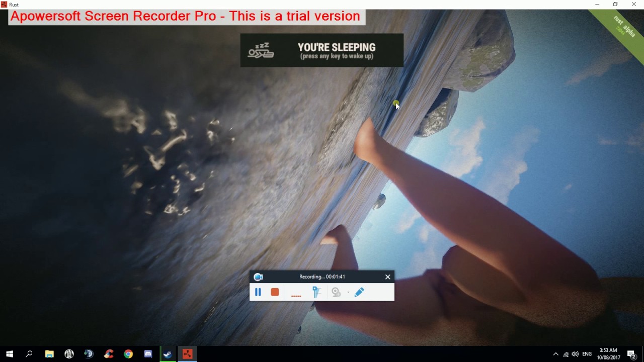Open the volume speaker tray icon
This screenshot has width=644, height=362.
coord(575,354)
